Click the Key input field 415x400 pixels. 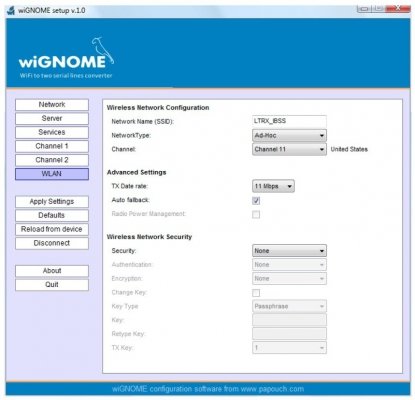pyautogui.click(x=289, y=320)
